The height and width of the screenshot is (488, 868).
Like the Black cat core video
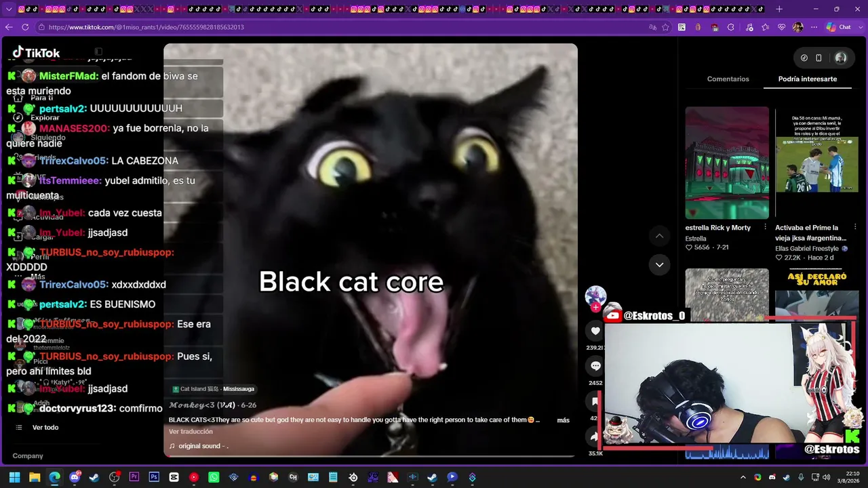[x=595, y=331]
